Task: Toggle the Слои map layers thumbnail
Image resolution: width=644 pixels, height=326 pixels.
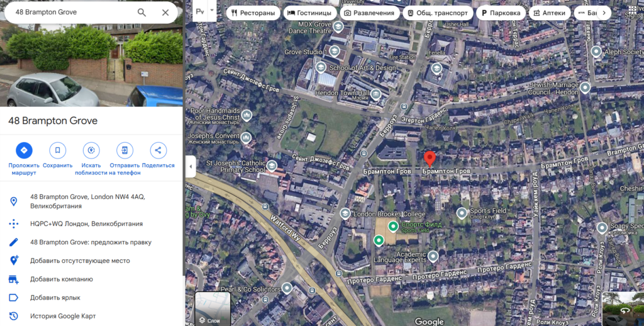Action: point(213,309)
